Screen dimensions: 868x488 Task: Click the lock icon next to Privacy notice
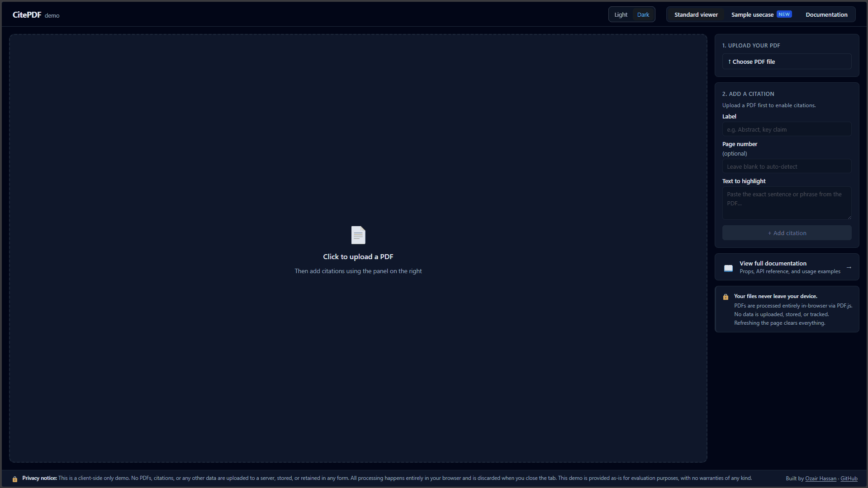15,479
